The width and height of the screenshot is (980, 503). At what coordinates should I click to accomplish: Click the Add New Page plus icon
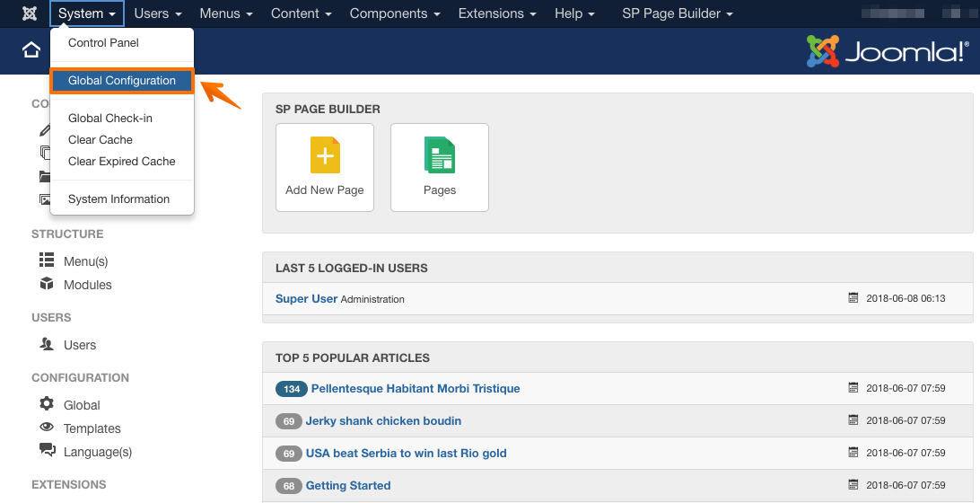[325, 154]
